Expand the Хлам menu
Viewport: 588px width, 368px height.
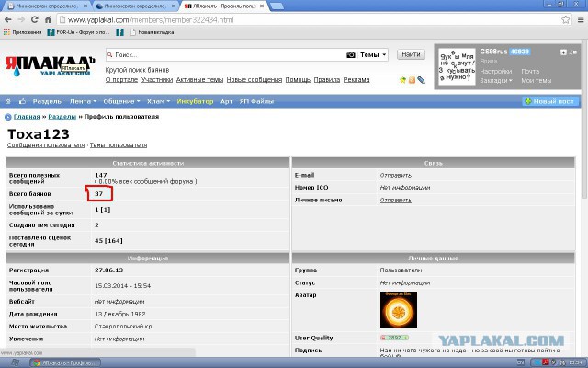pos(158,101)
